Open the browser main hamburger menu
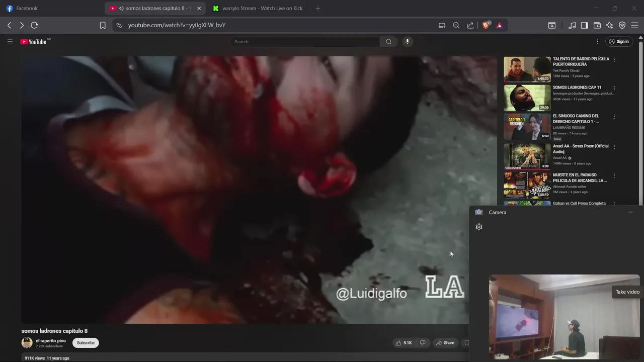 coord(634,25)
